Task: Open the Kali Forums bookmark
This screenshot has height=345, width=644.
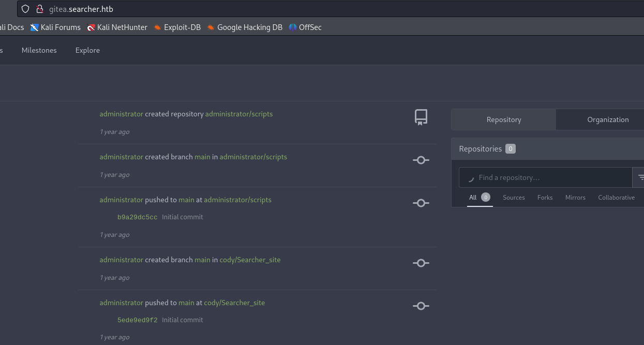Action: (55, 27)
